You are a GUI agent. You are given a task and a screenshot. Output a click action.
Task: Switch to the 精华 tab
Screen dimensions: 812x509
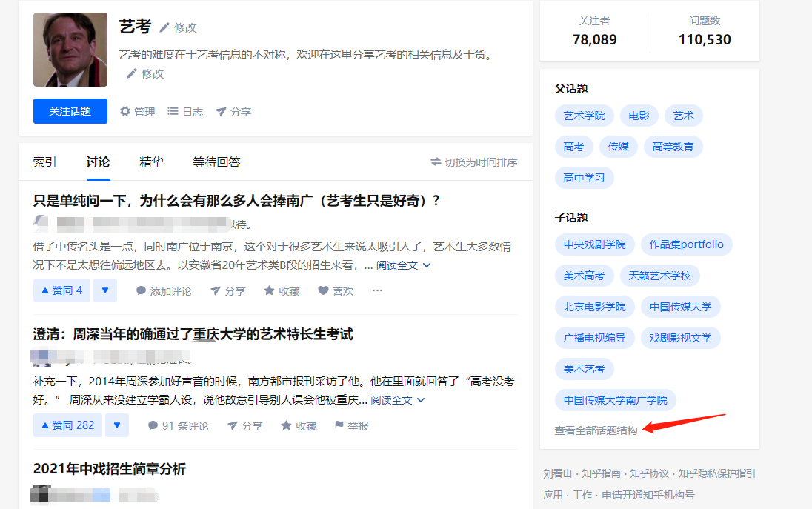coord(150,162)
